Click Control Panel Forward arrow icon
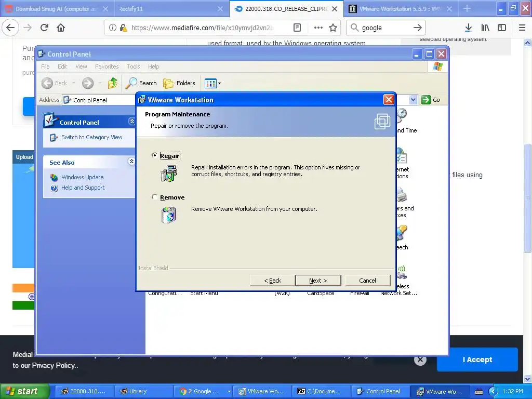The width and height of the screenshot is (532, 399). [87, 83]
